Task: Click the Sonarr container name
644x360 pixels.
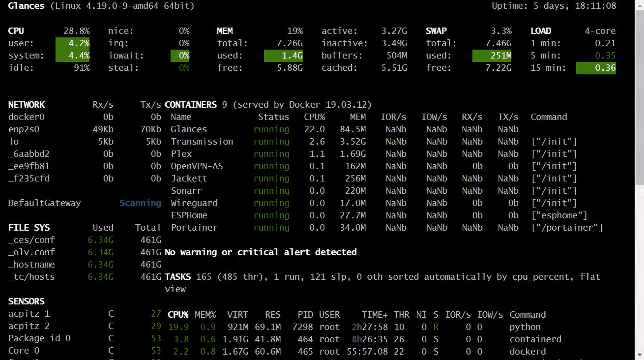Action: tap(186, 191)
